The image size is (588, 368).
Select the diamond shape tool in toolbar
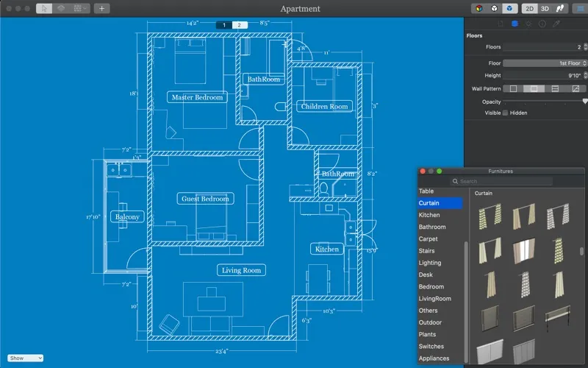pyautogui.click(x=61, y=8)
